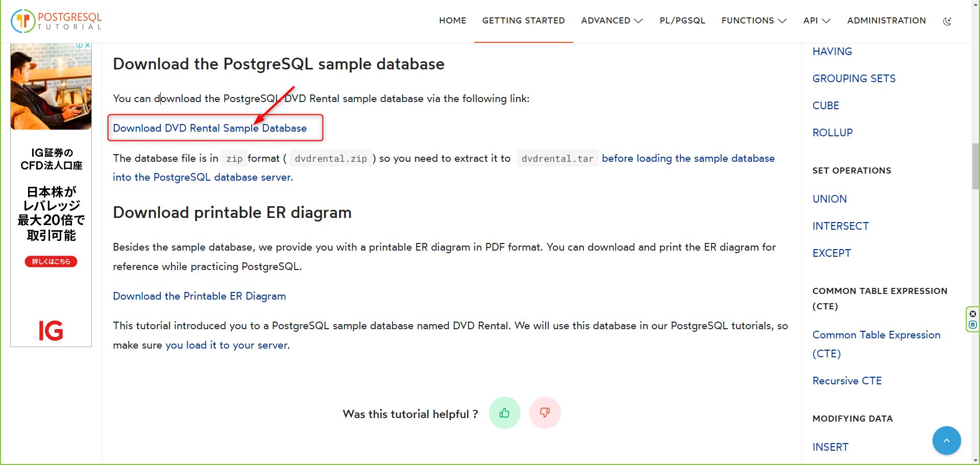980x465 pixels.
Task: Click the ESET 'e' icon on the side widget
Action: pyautogui.click(x=973, y=325)
